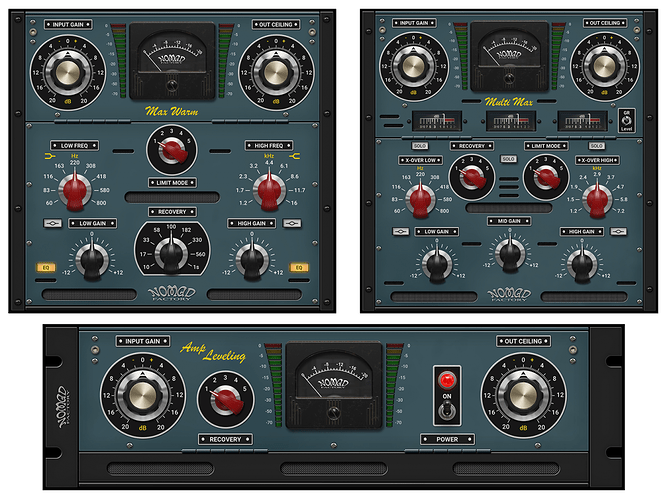666x500 pixels.
Task: Click the Low Gain knob in Multi Max
Action: pos(437,264)
